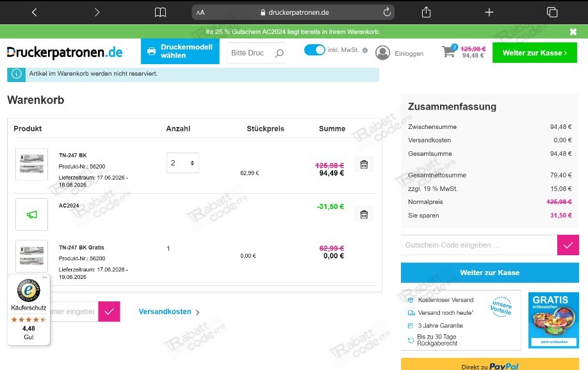588x370 pixels.
Task: Toggle the inkl. MwSt. switch
Action: coord(314,50)
